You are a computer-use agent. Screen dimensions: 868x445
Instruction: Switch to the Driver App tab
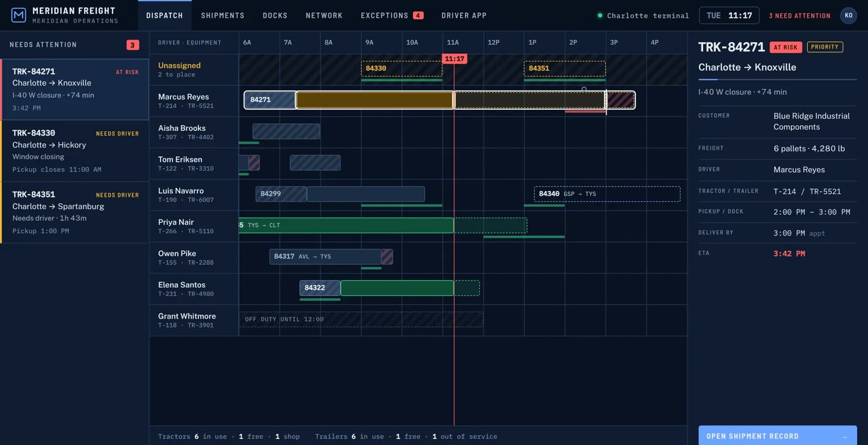point(464,15)
